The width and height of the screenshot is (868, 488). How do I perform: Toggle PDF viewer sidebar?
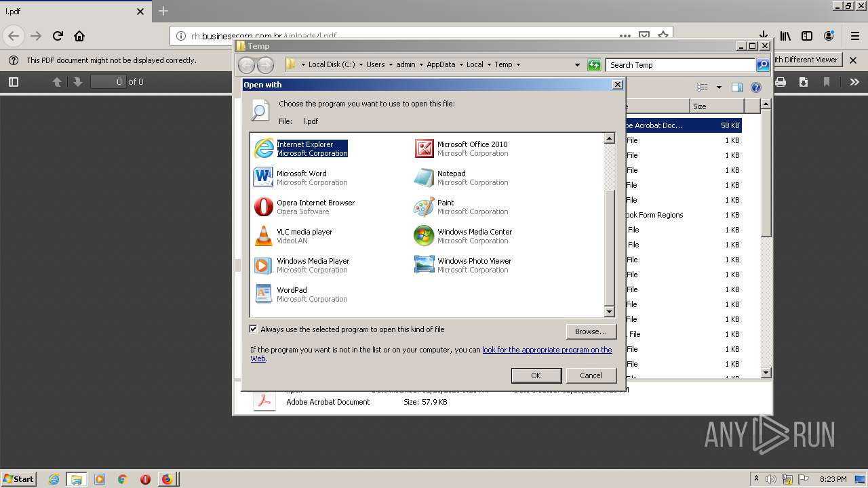[x=13, y=82]
